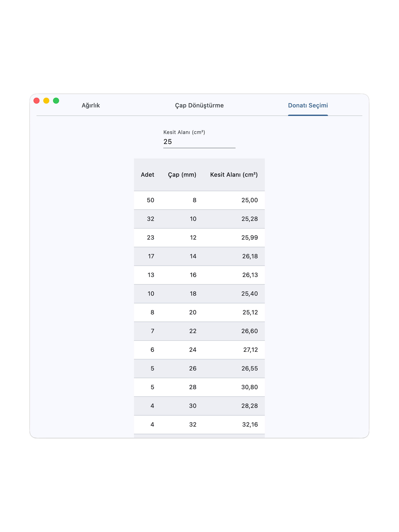The width and height of the screenshot is (399, 532).
Task: Select the row with 13 bars of 16 mm
Action: coord(199,275)
